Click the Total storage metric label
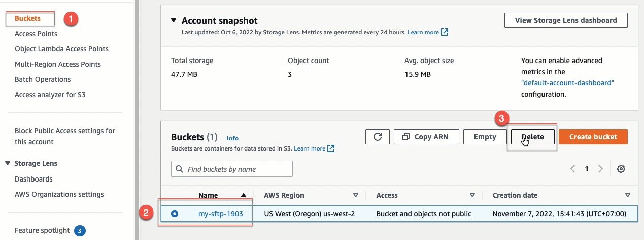 (192, 61)
